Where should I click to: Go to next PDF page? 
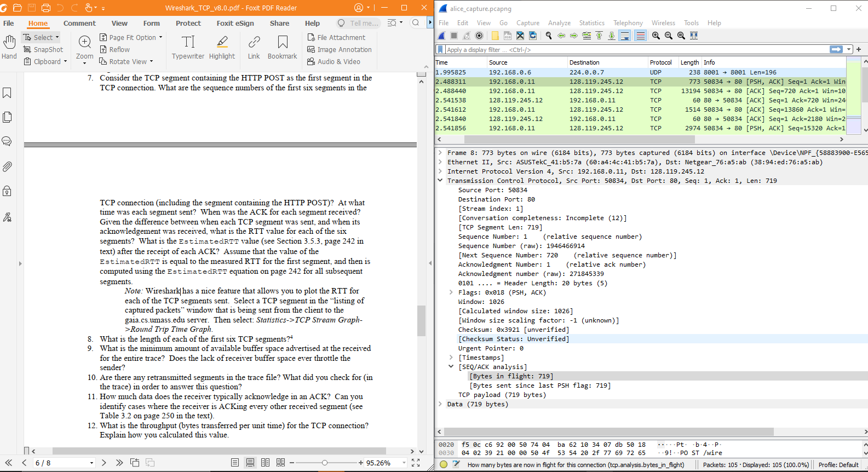[x=104, y=463]
